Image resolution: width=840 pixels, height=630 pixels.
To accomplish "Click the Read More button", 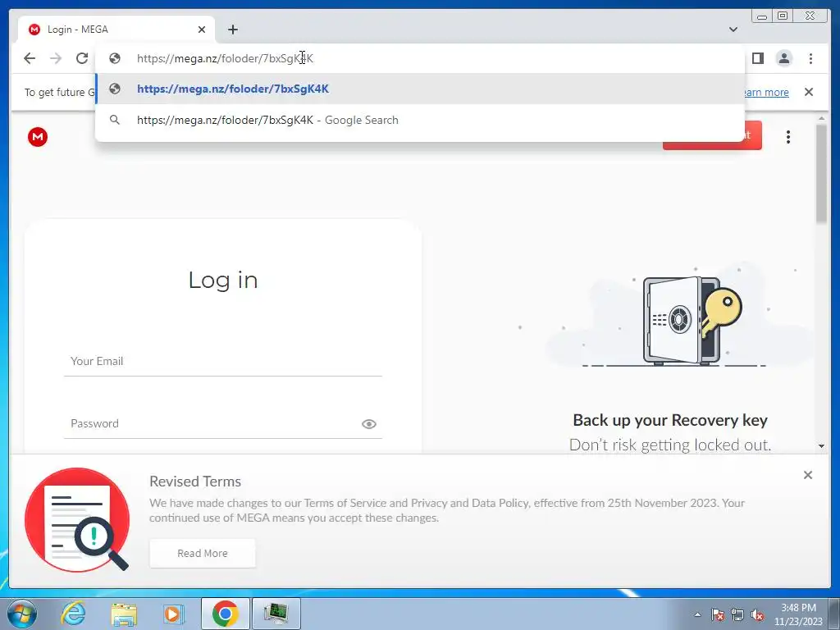I will point(203,554).
